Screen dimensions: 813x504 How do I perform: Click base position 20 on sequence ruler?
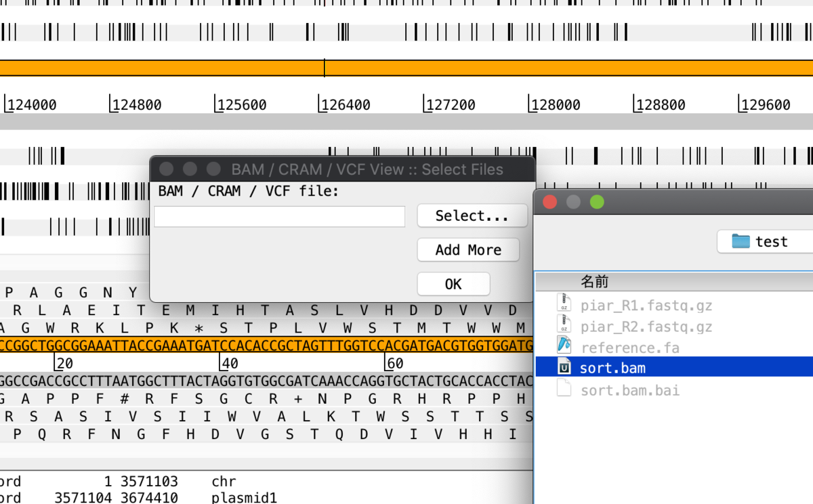pyautogui.click(x=64, y=364)
